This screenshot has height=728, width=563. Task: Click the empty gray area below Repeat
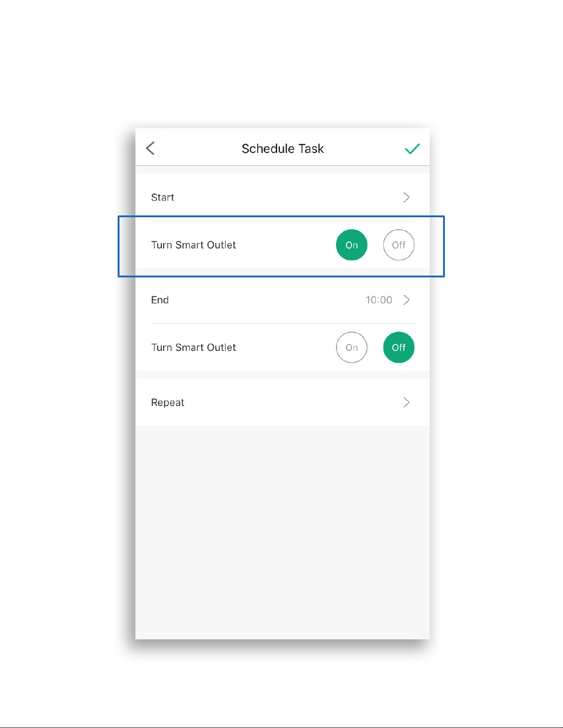pyautogui.click(x=283, y=532)
